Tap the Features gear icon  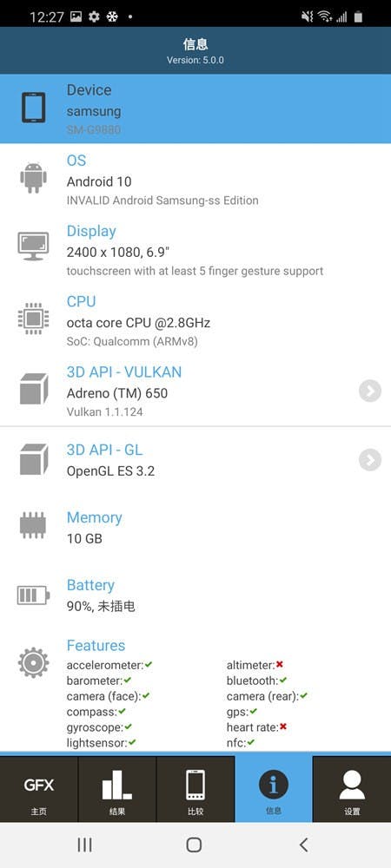tap(33, 662)
